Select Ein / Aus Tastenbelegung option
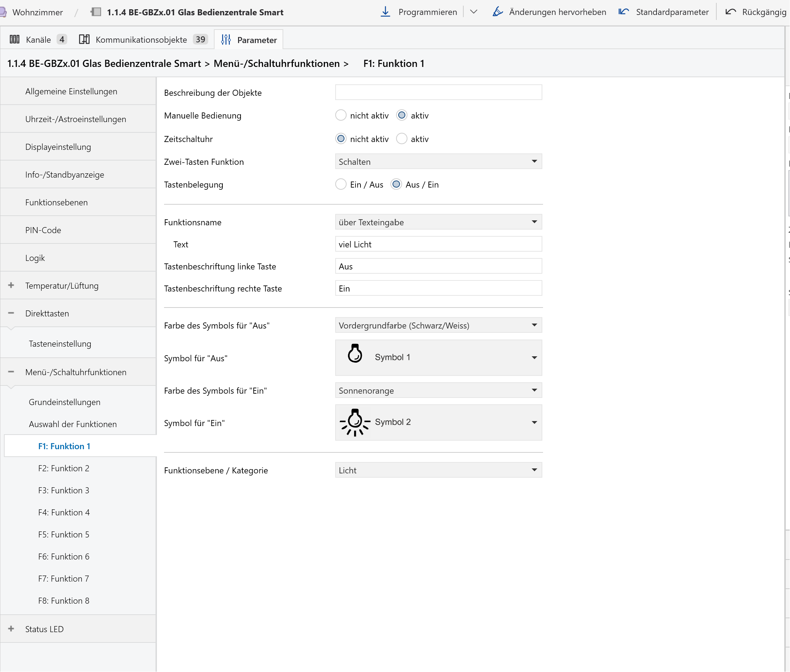Viewport: 790px width, 672px height. (341, 184)
